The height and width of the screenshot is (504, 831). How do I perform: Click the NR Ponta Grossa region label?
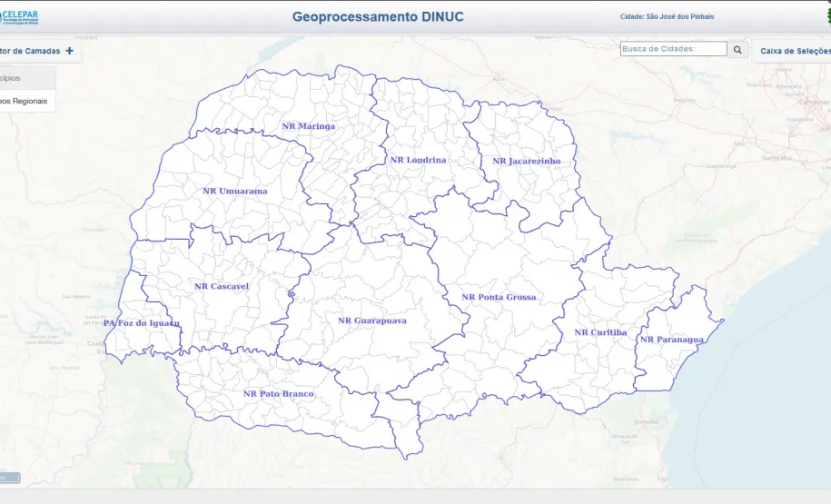(499, 297)
